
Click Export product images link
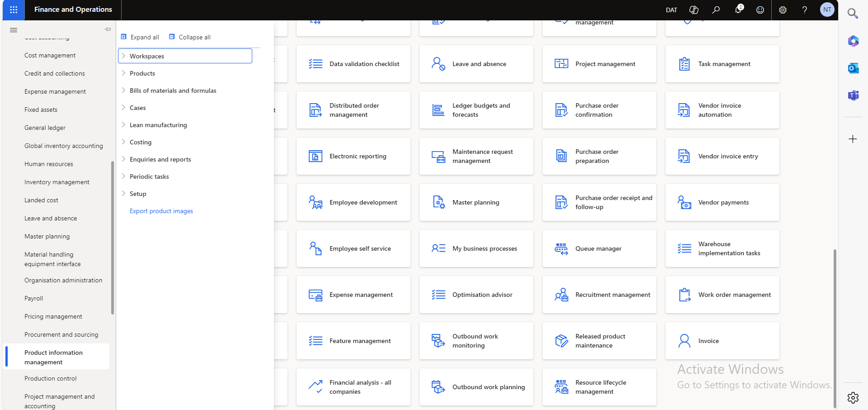tap(161, 211)
